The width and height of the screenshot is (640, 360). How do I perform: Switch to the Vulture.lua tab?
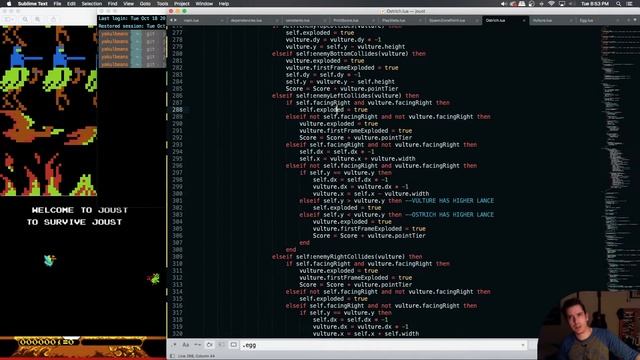(542, 20)
